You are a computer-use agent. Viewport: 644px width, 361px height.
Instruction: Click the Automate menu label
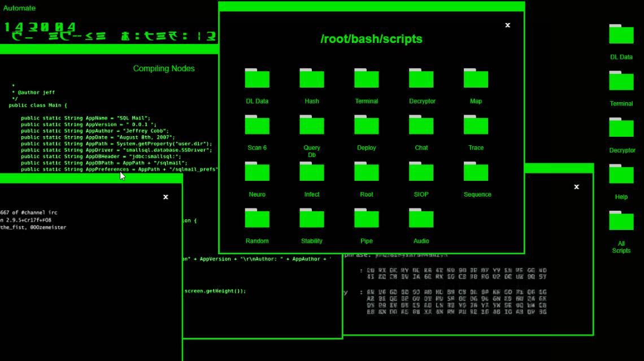click(x=19, y=8)
